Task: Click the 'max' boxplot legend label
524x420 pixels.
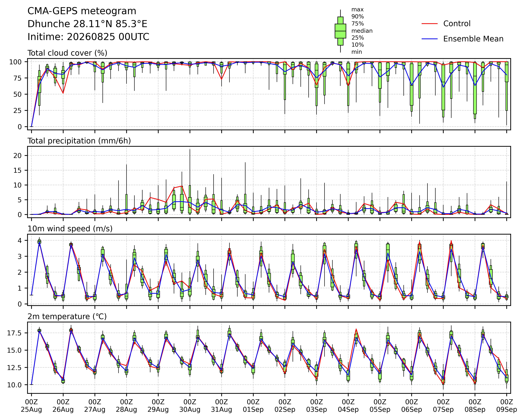Action: (358, 10)
